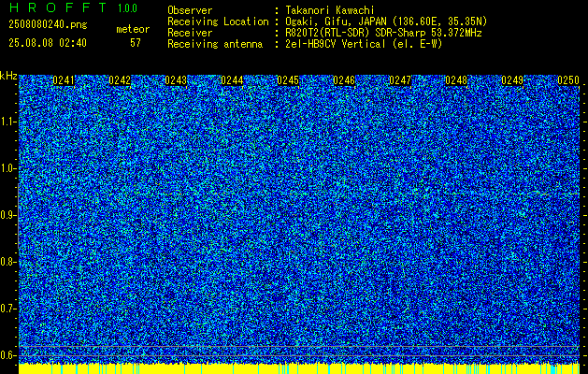
Task: Click the HROFFT title text
Action: tap(57, 7)
